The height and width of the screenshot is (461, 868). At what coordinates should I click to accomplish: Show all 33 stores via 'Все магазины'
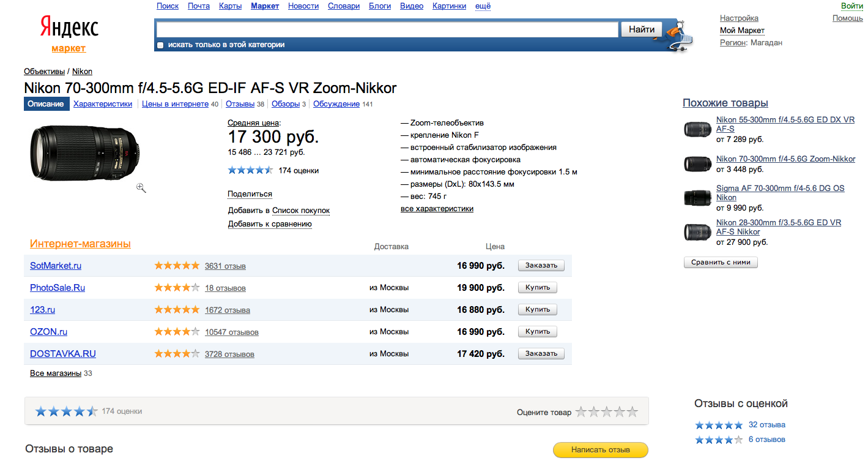(56, 373)
